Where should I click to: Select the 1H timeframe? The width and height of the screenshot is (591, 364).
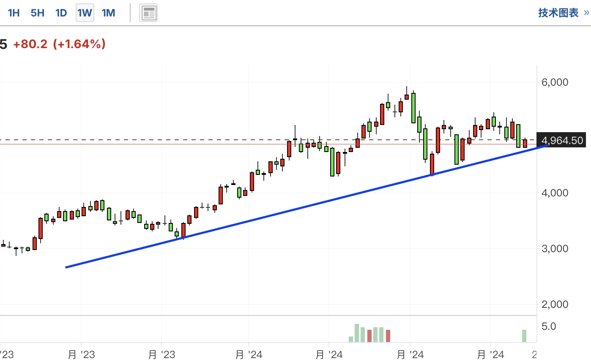pyautogui.click(x=14, y=13)
